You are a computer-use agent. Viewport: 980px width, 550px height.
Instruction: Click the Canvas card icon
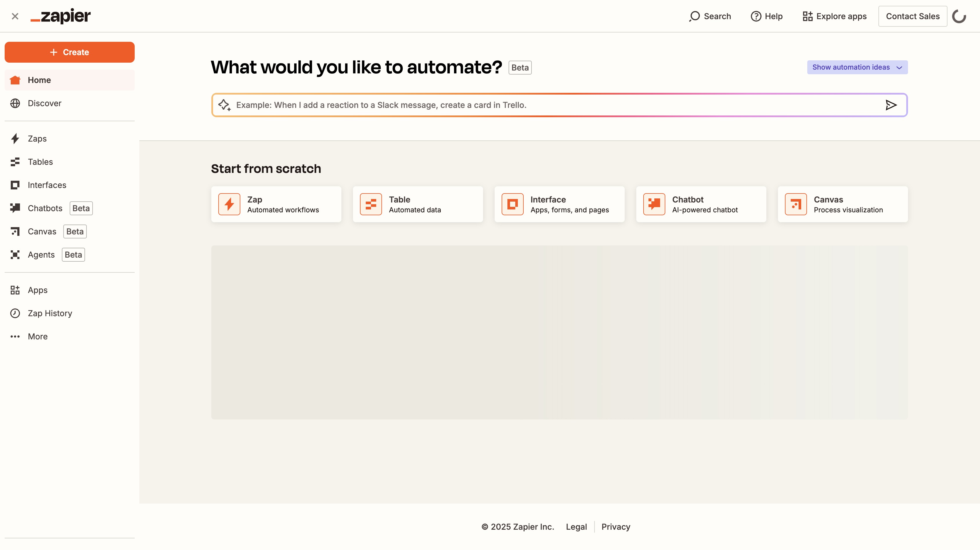pos(795,204)
